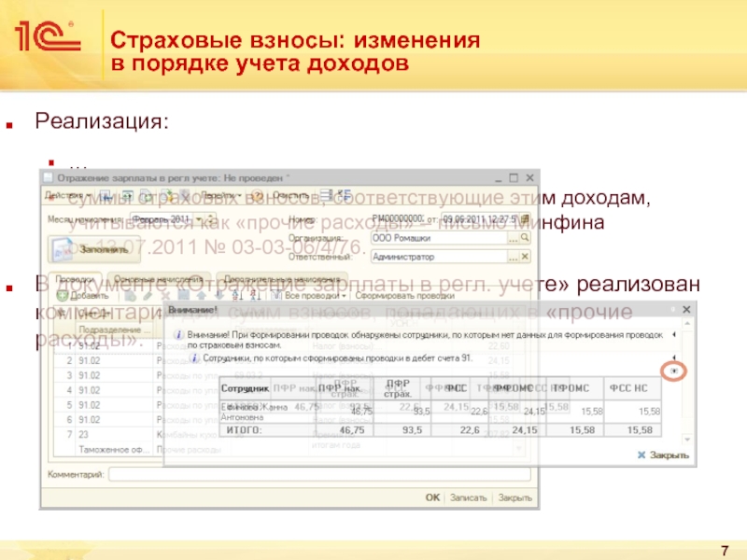
Task: Switch to the Дополнительные начисления tab
Action: click(282, 279)
